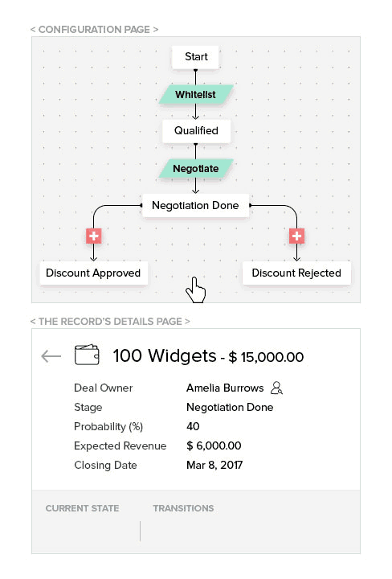
Task: Select the Negotiate transition
Action: pyautogui.click(x=196, y=168)
